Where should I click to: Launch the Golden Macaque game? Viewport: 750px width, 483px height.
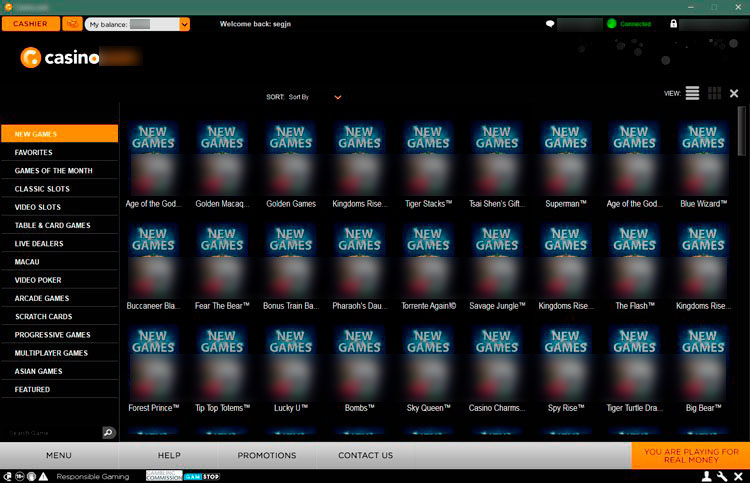[222, 165]
